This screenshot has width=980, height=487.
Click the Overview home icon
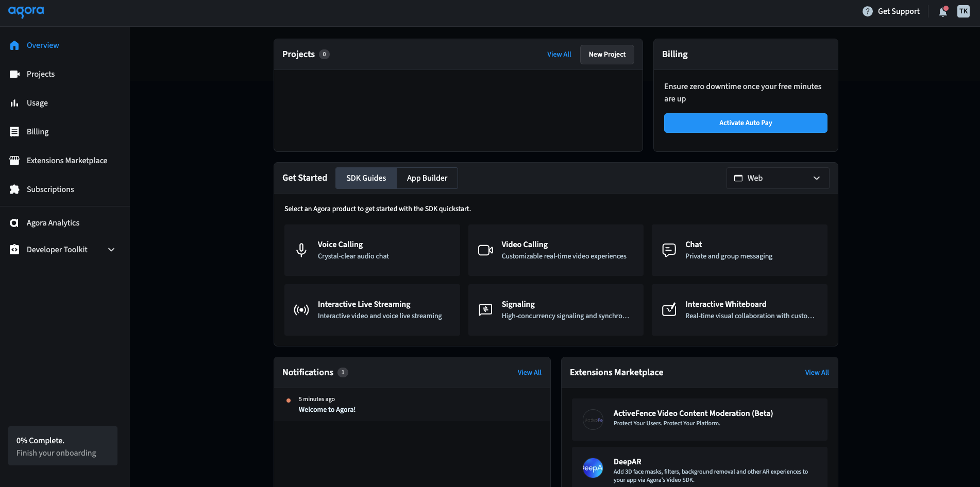point(14,45)
